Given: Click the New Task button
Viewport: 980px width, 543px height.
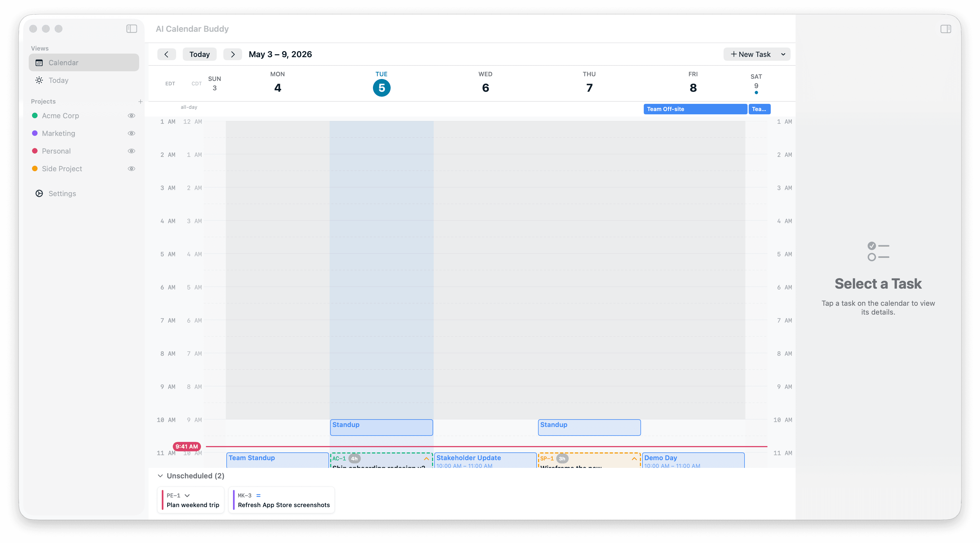Looking at the screenshot, I should coord(750,54).
